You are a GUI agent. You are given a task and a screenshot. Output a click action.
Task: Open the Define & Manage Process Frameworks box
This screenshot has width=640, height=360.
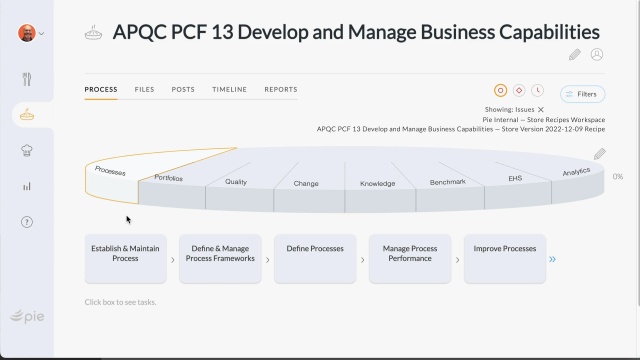coord(220,258)
